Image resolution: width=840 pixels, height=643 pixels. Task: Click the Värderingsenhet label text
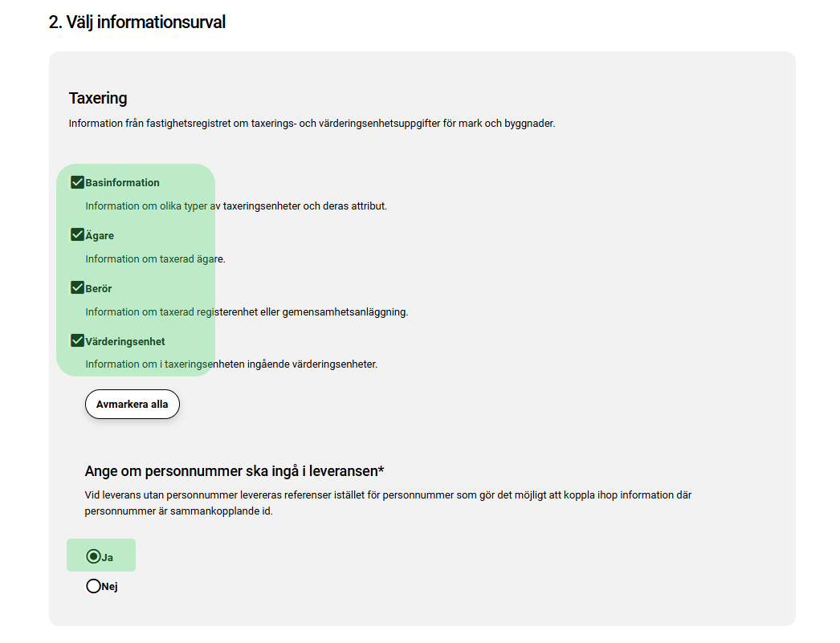tap(125, 342)
